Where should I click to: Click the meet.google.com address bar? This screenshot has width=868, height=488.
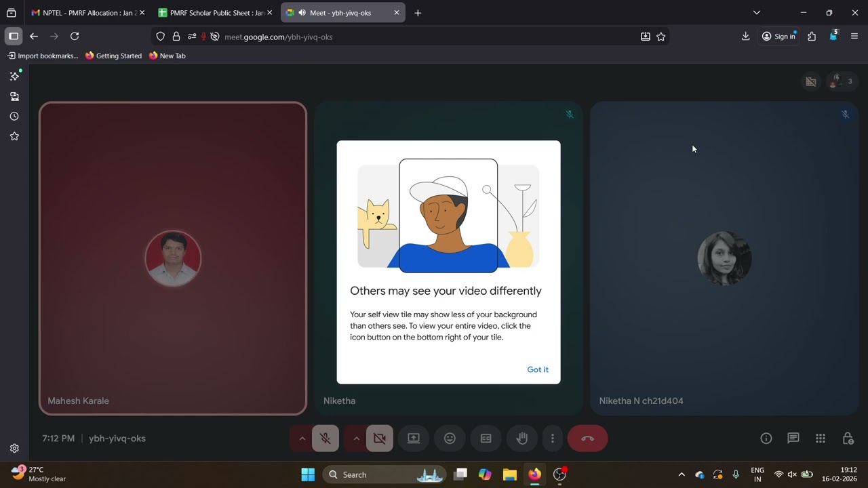tap(427, 37)
